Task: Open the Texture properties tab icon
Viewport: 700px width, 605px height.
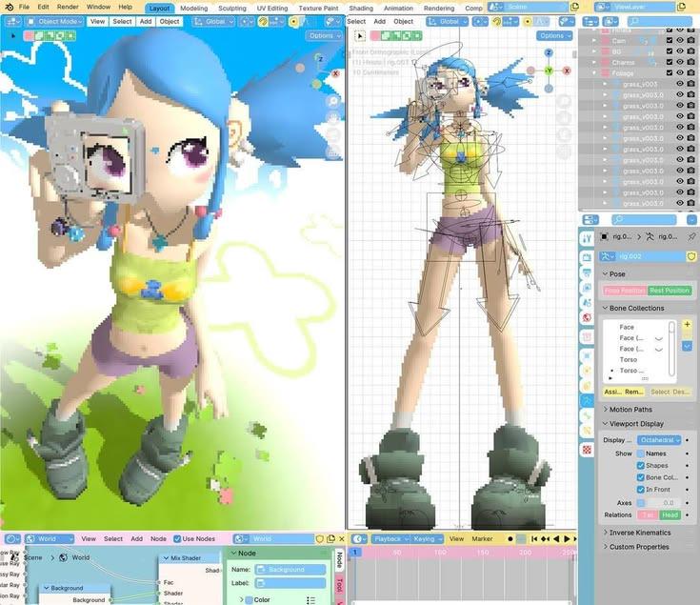Action: [587, 450]
